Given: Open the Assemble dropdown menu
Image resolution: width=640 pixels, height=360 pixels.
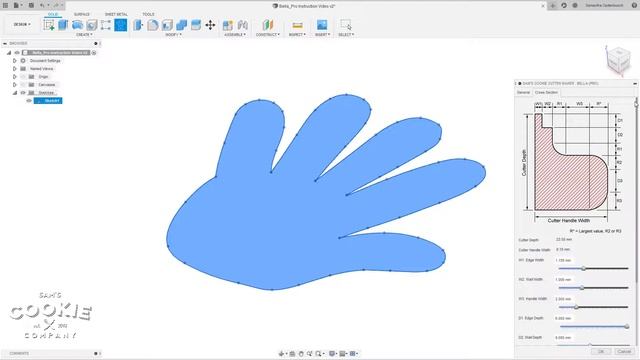Looking at the screenshot, I should tap(235, 35).
